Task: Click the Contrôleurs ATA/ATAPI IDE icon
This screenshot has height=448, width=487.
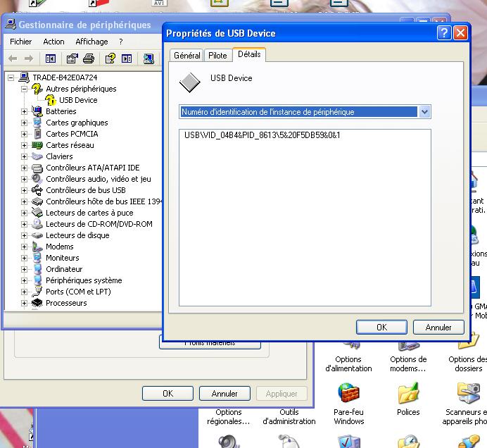Action: coord(37,168)
